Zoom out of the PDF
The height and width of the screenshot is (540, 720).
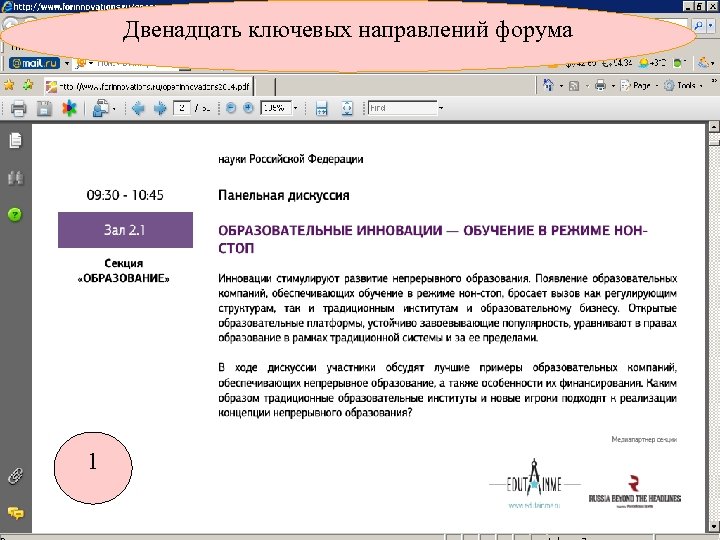(231, 108)
